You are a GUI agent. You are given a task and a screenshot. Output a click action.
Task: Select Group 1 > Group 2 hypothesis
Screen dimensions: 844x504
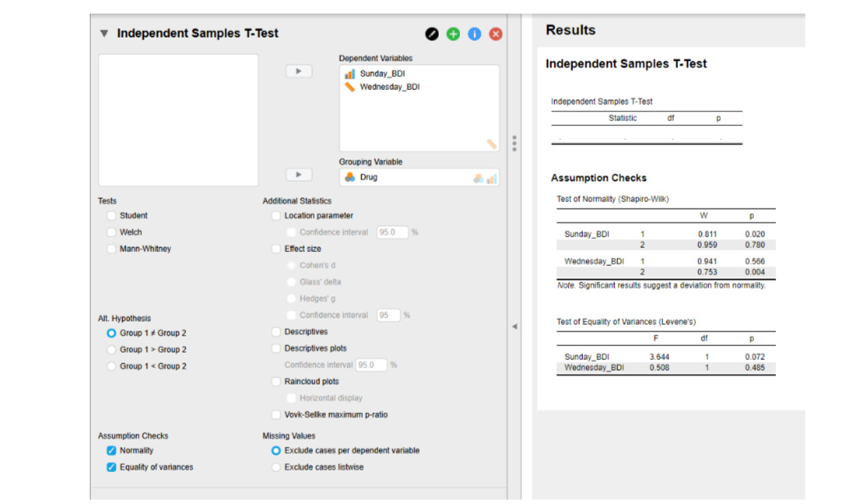pos(111,350)
